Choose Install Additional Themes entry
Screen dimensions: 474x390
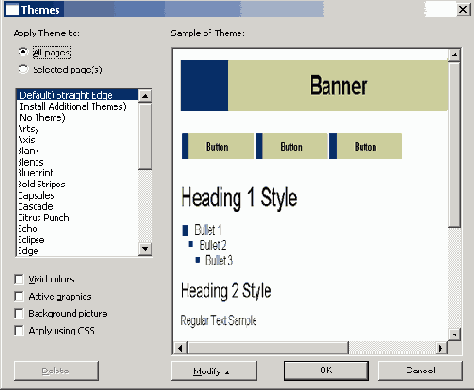[x=77, y=106]
